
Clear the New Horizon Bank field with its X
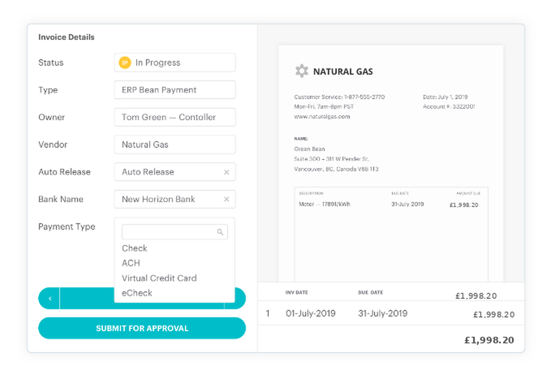(226, 199)
